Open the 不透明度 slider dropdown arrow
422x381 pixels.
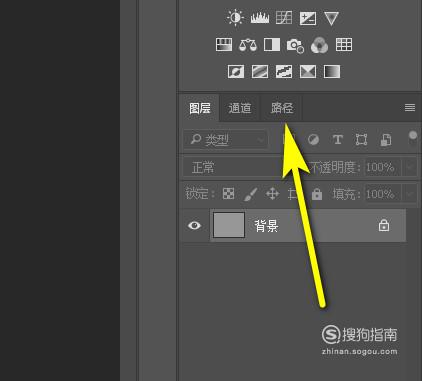(x=410, y=167)
